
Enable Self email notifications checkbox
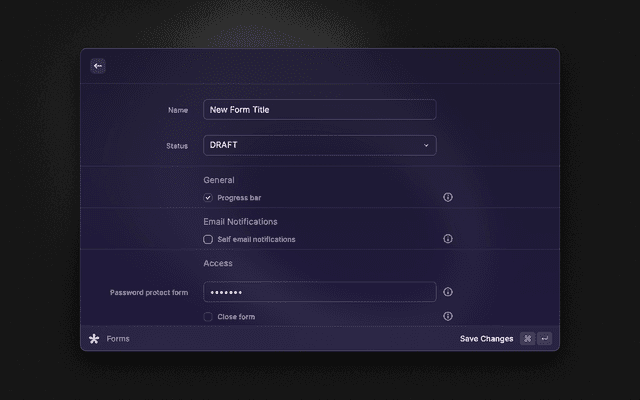(208, 239)
